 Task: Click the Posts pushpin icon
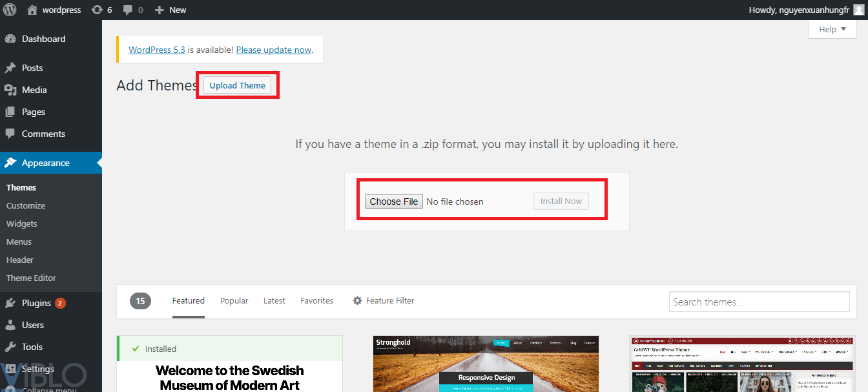10,68
